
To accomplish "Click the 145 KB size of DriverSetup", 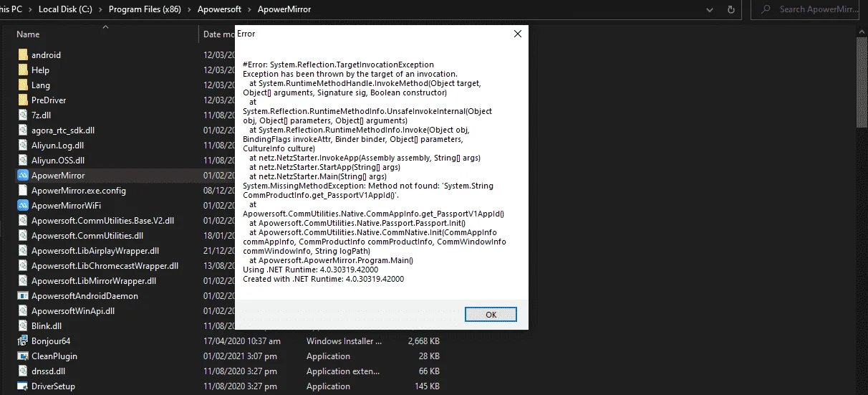I will 427,386.
